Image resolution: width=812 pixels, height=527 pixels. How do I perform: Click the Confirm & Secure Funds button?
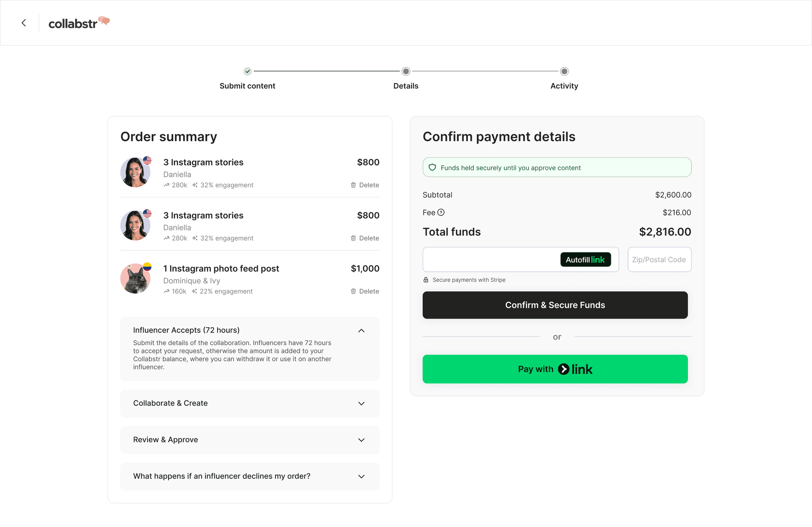pyautogui.click(x=555, y=305)
